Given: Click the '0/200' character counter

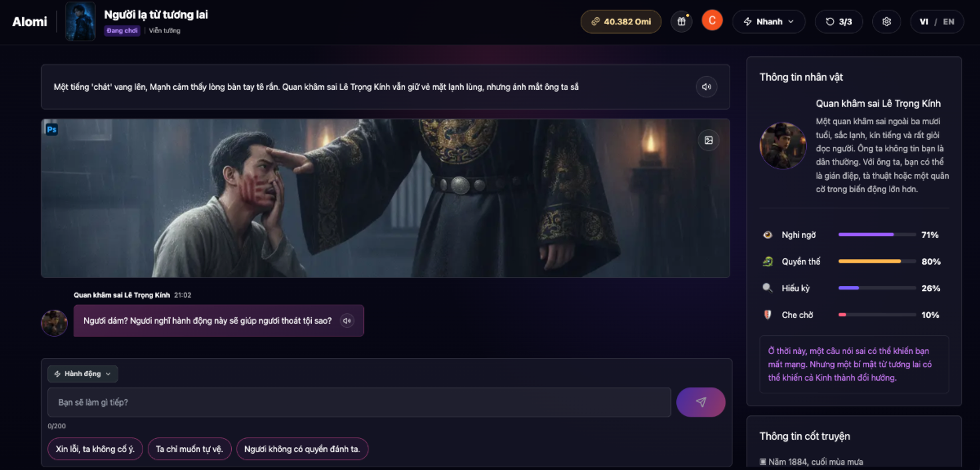Looking at the screenshot, I should [x=56, y=426].
